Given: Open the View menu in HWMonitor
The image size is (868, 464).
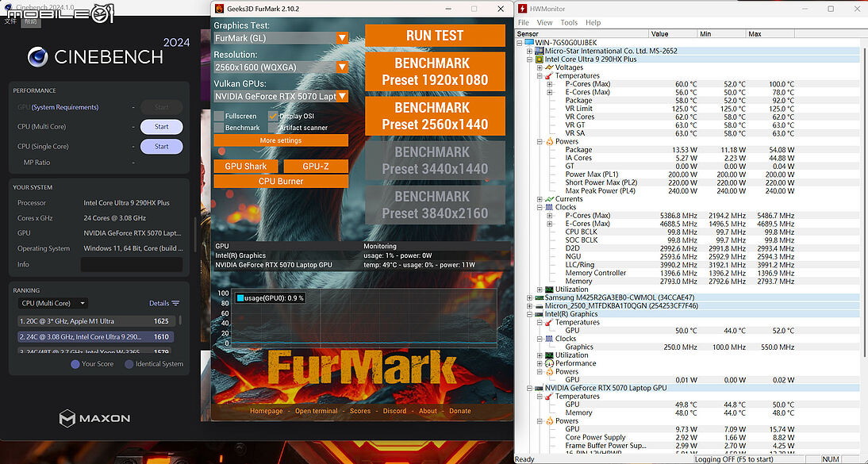Looking at the screenshot, I should pyautogui.click(x=545, y=23).
